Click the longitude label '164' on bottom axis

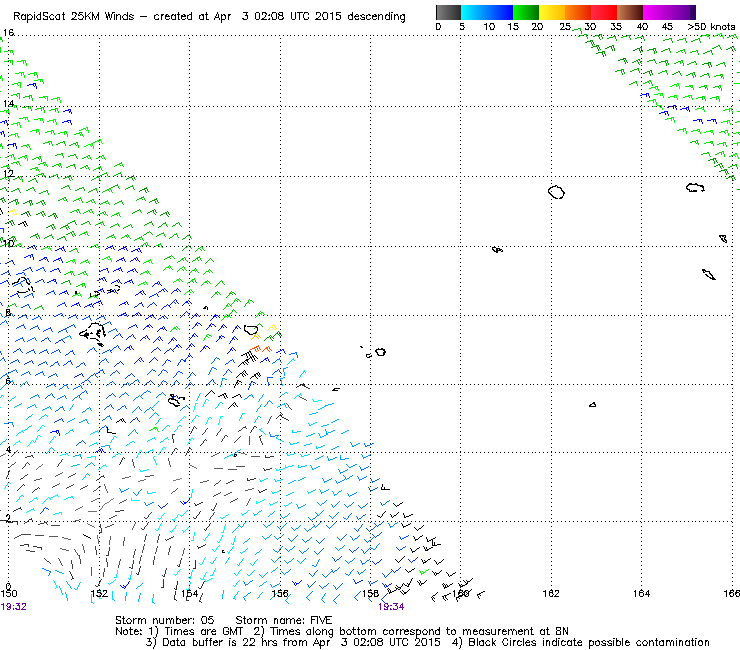(641, 593)
